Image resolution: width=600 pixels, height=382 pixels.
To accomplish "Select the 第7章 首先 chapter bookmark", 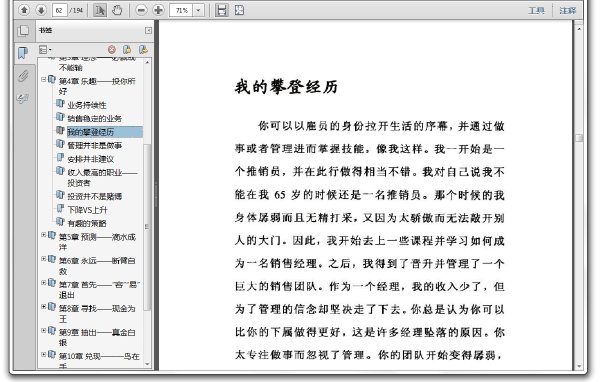I will [99, 289].
